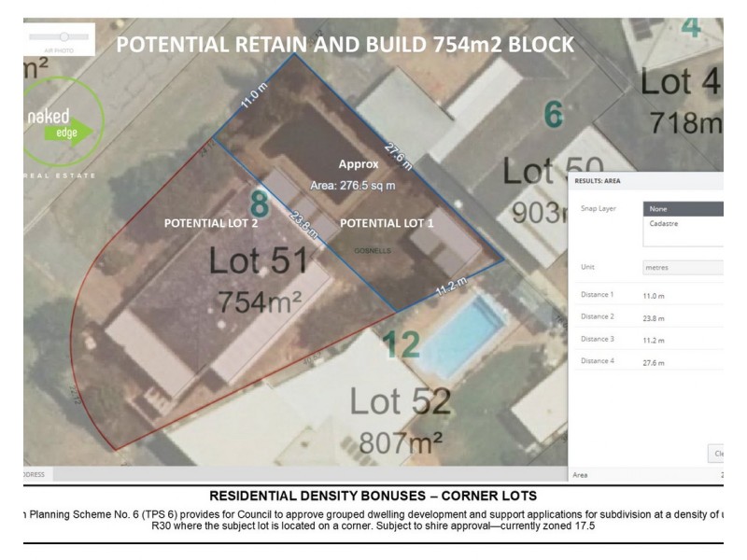Click the Potential Lot 1 label

point(387,223)
